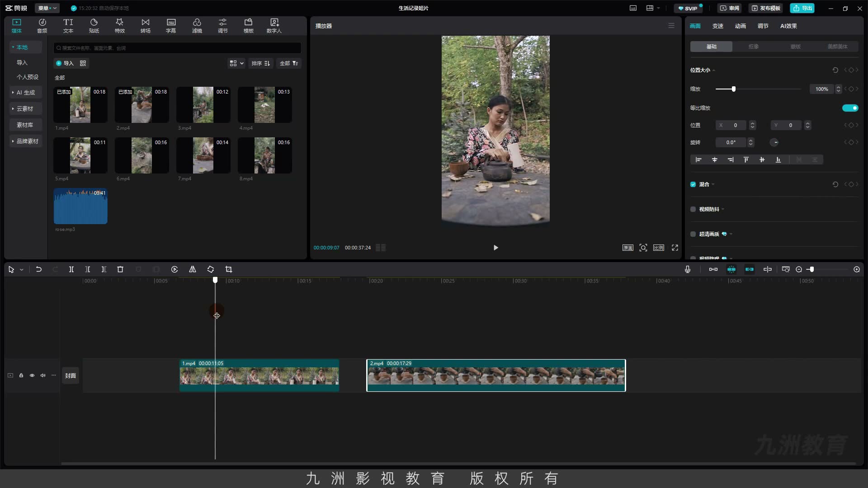Adjust the 缩放 scale slider handle

click(x=734, y=89)
